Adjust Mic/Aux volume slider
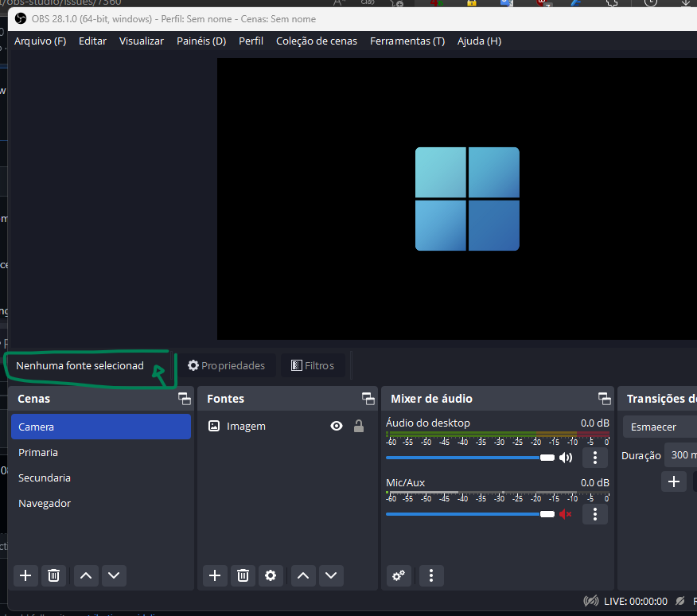Image resolution: width=697 pixels, height=616 pixels. [470, 514]
